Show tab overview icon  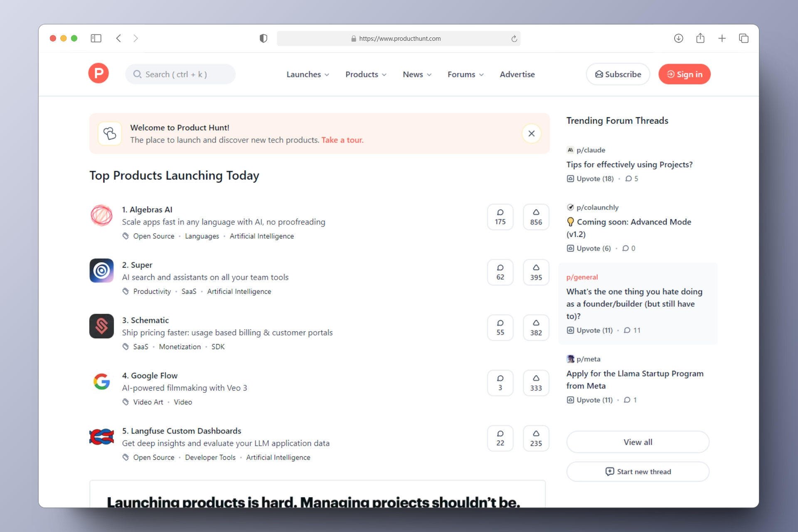click(x=744, y=38)
